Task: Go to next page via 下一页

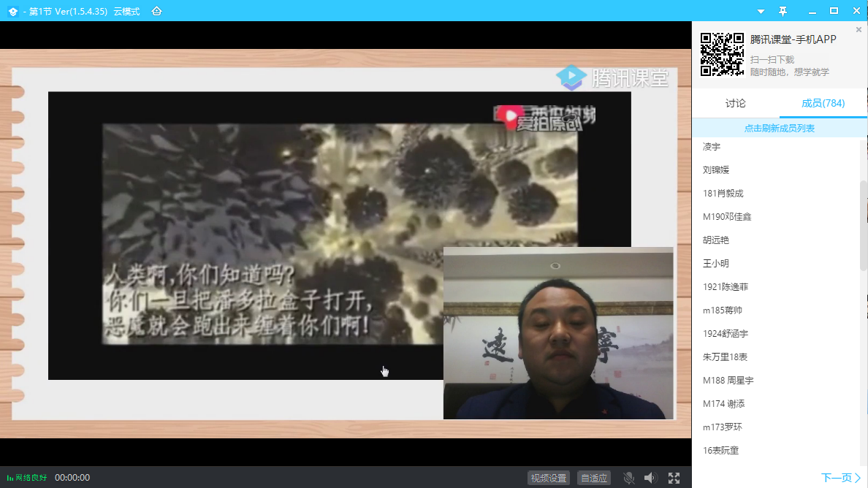Action: [840, 478]
